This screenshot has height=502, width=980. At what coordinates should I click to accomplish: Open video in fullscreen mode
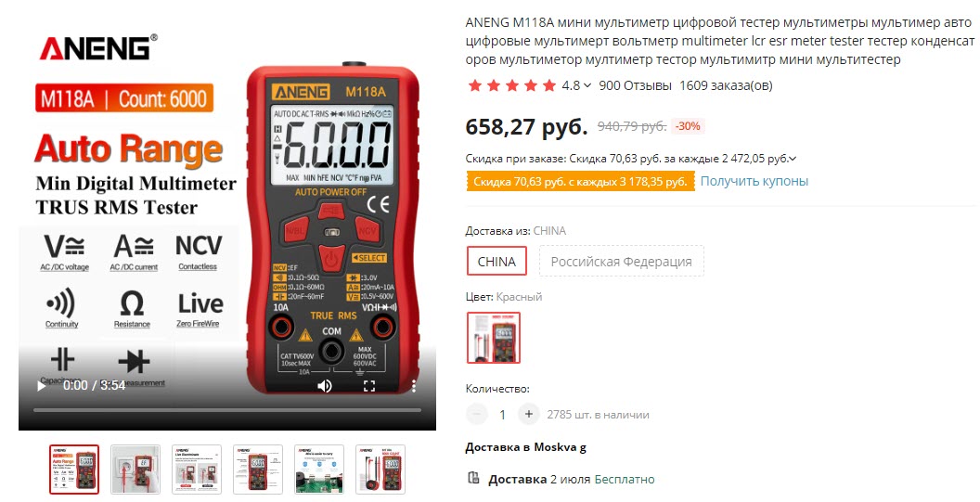(x=369, y=386)
